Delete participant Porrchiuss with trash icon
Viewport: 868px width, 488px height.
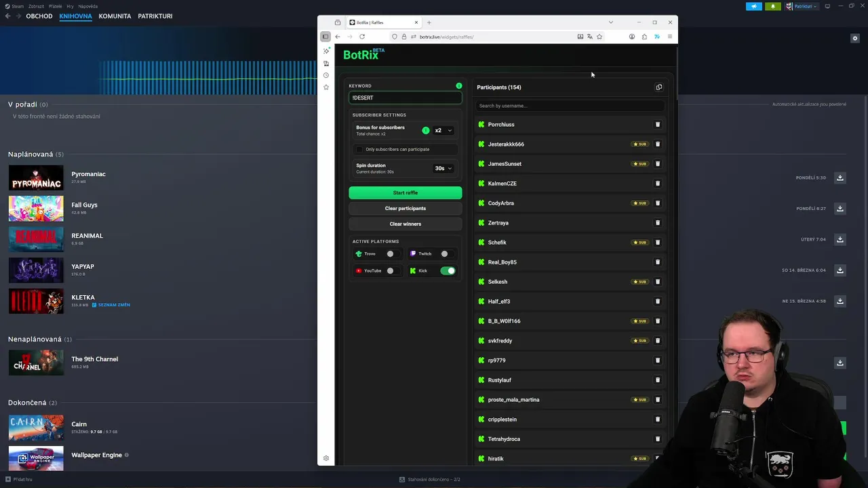[657, 125]
